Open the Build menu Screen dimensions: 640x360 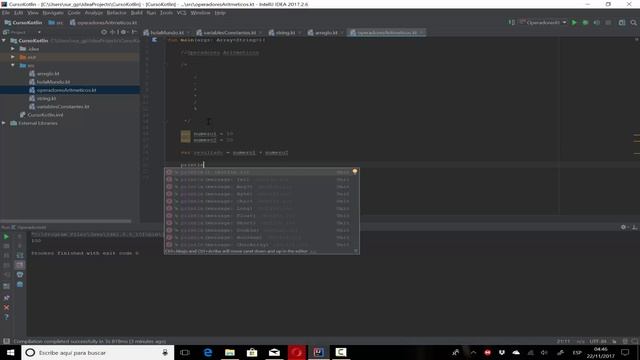(x=136, y=13)
